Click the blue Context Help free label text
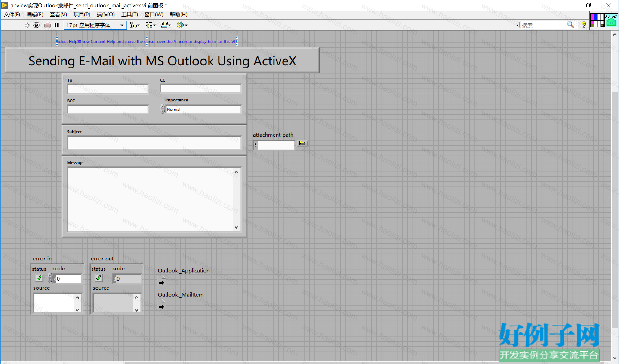This screenshot has width=619, height=364. click(147, 41)
